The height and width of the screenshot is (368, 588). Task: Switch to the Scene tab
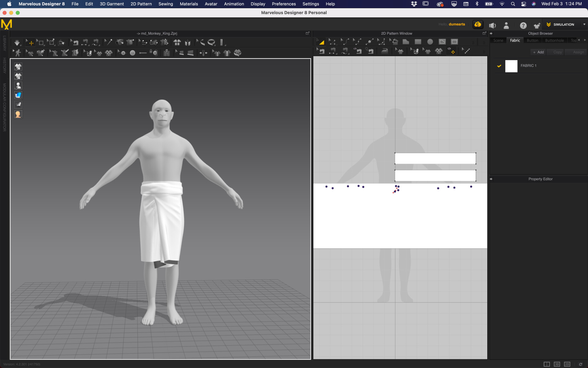(x=498, y=40)
